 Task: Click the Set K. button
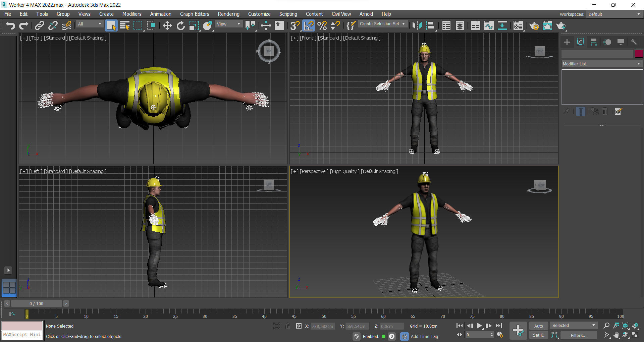point(538,335)
